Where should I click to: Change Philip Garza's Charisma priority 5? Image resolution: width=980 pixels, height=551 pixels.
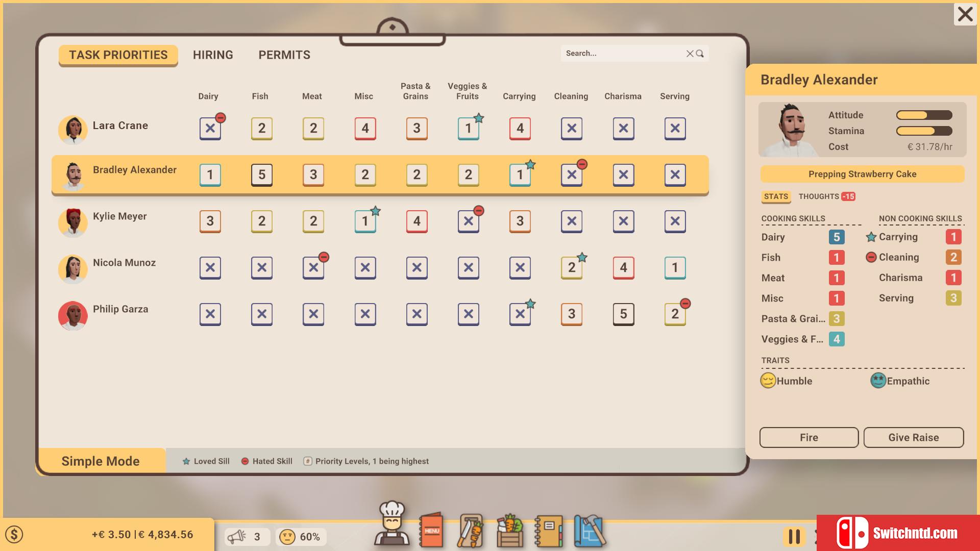[x=624, y=314]
